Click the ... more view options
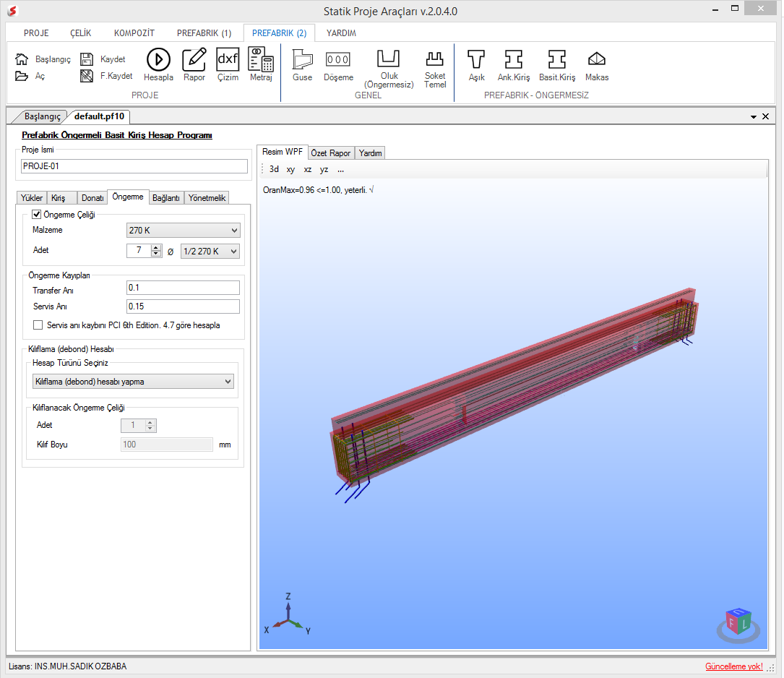Viewport: 784px width, 678px height. click(340, 169)
